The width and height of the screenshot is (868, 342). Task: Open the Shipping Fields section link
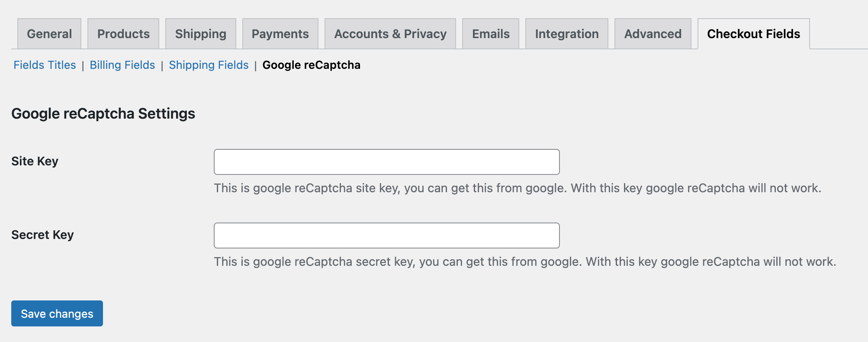(209, 65)
